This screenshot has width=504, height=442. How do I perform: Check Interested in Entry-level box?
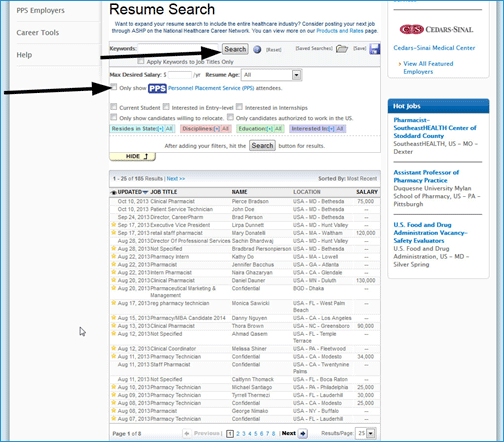pyautogui.click(x=166, y=107)
